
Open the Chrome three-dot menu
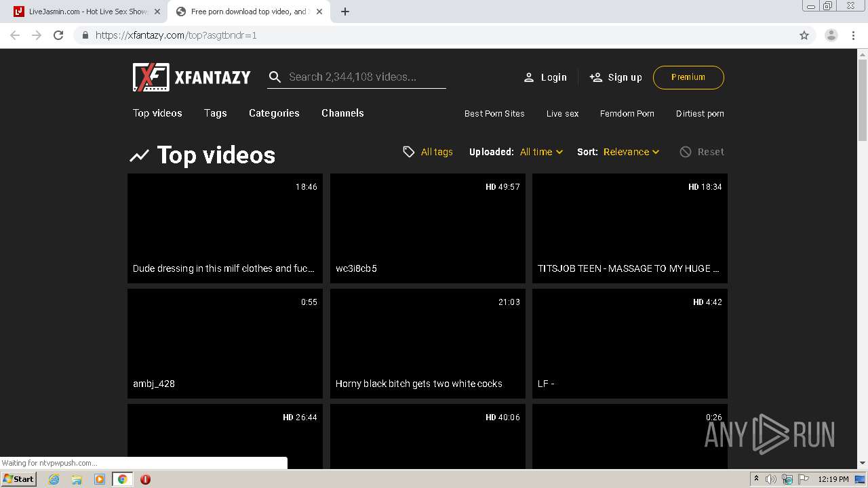(853, 35)
